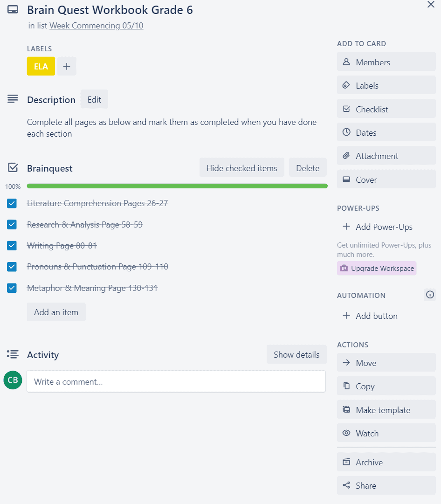The width and height of the screenshot is (441, 504).
Task: Uncheck Pronouns & Punctuation Page 109-110
Action: point(12,267)
